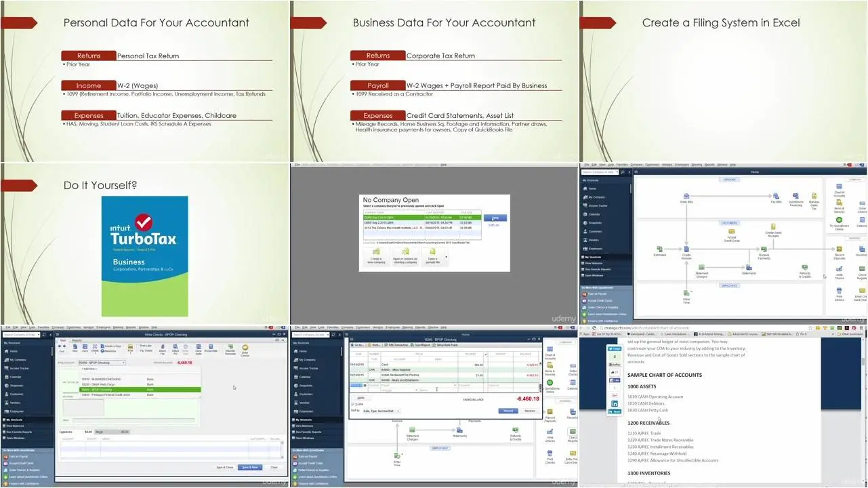Open the Estimates workflow icon
Viewport: 868px width, 488px height.
[659, 251]
